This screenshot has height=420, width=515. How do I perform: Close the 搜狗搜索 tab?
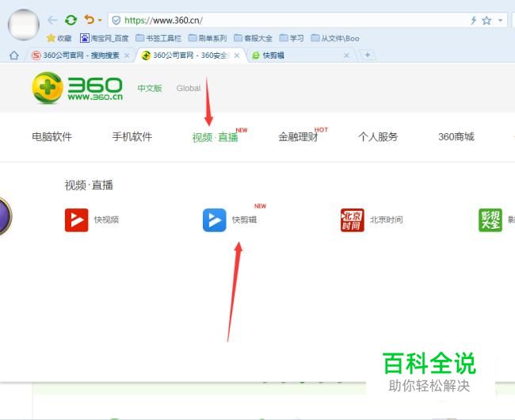[127, 55]
